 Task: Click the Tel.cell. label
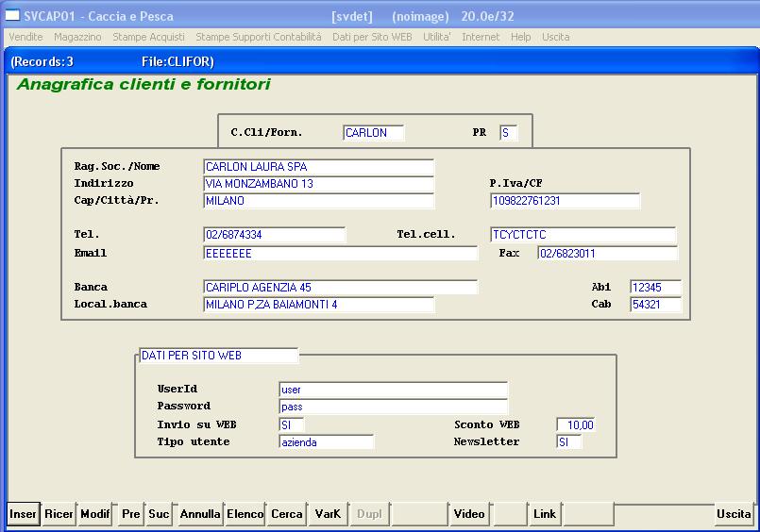(426, 234)
